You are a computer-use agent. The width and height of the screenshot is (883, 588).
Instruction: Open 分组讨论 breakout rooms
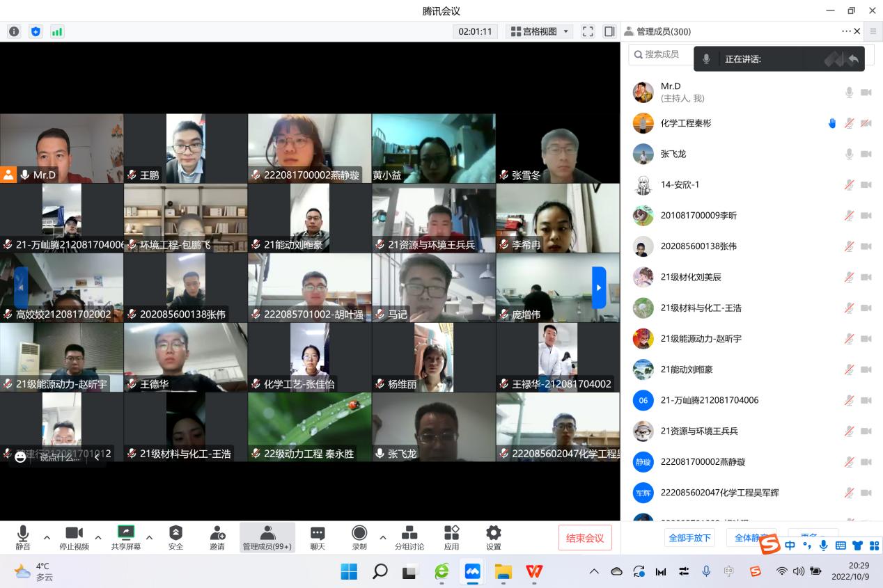409,534
